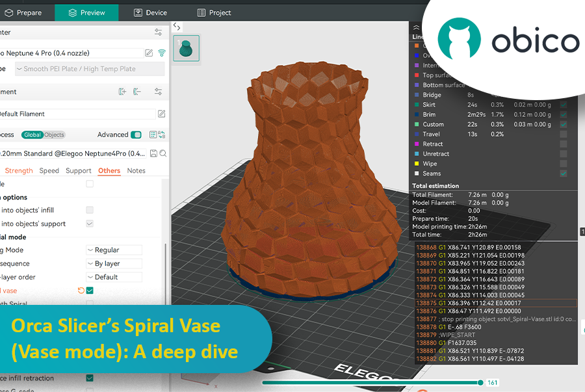Reset the vase setting to default
The image size is (585, 392).
click(x=81, y=290)
